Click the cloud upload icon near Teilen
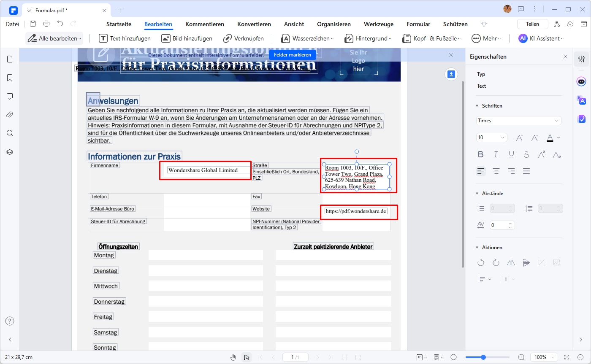591x364 pixels. point(570,24)
